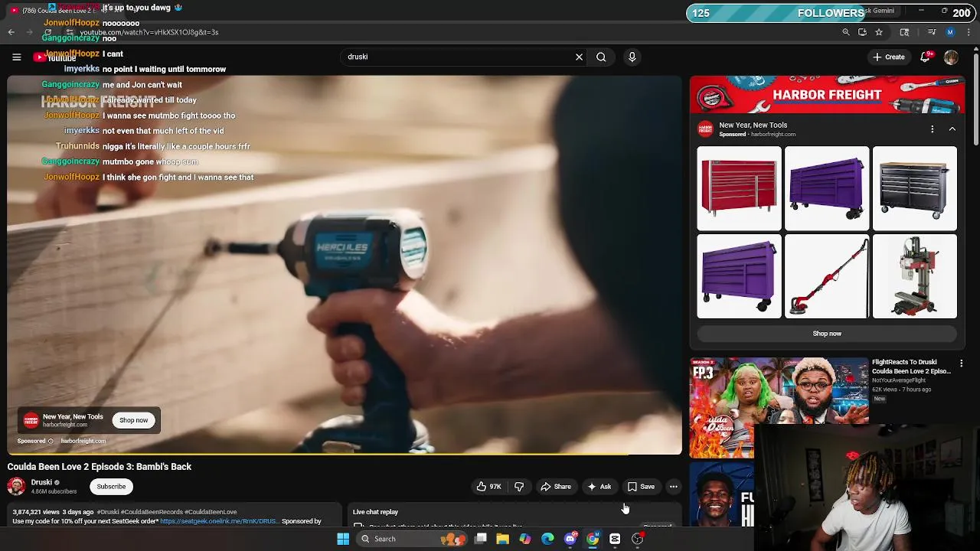The image size is (980, 551).
Task: Open more actions ellipsis under video
Action: 674,487
